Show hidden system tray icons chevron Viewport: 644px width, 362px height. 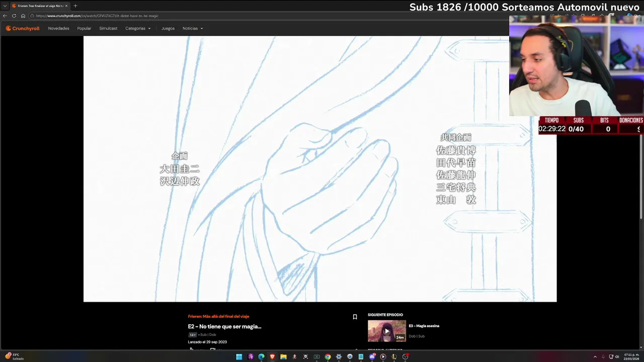[x=595, y=357]
